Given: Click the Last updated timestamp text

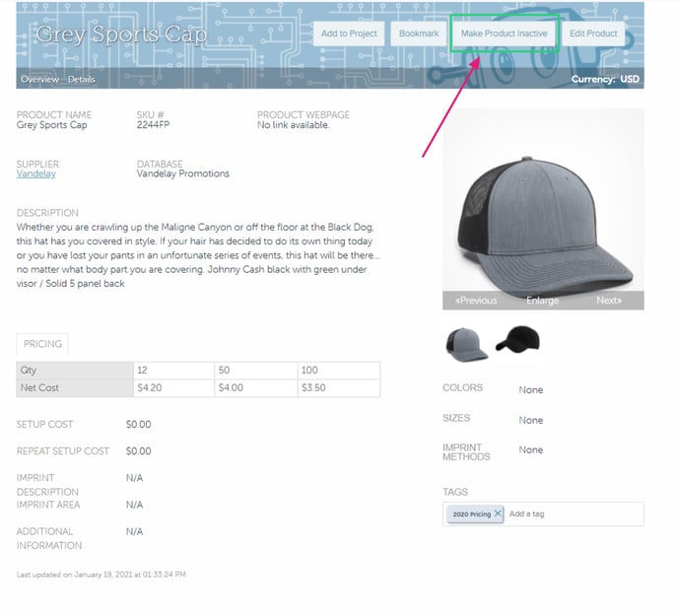Looking at the screenshot, I should [x=102, y=575].
